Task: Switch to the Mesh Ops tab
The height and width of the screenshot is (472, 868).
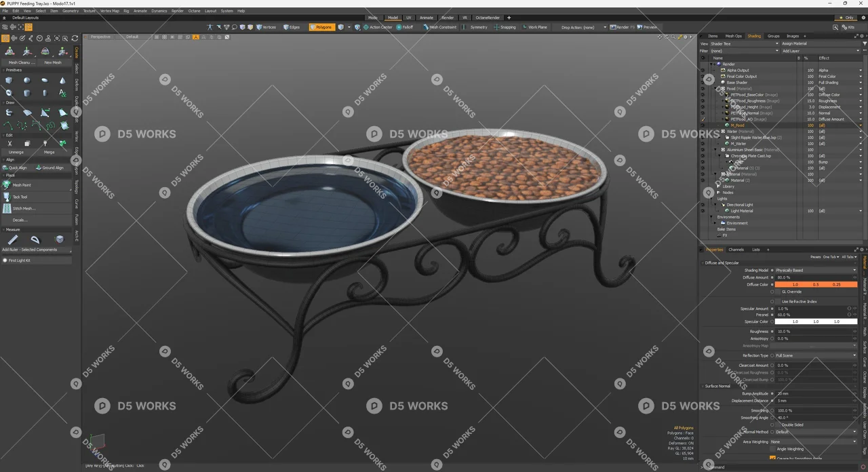Action: [x=734, y=36]
